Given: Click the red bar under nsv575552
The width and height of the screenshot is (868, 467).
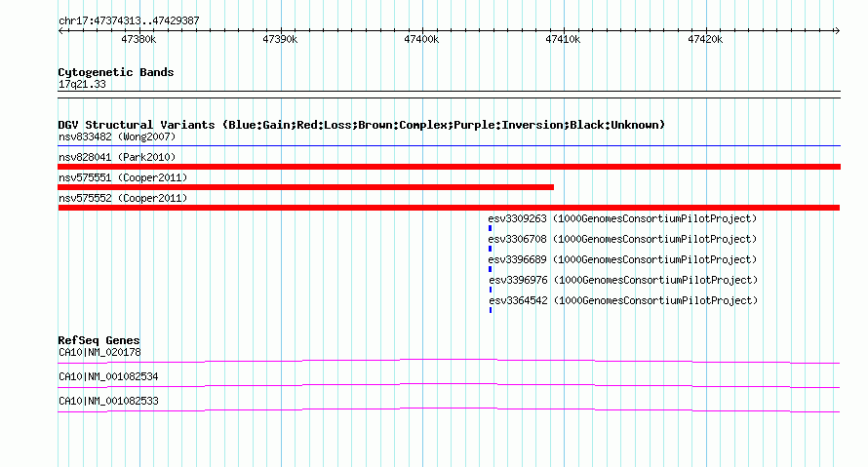Looking at the screenshot, I should click(x=449, y=208).
